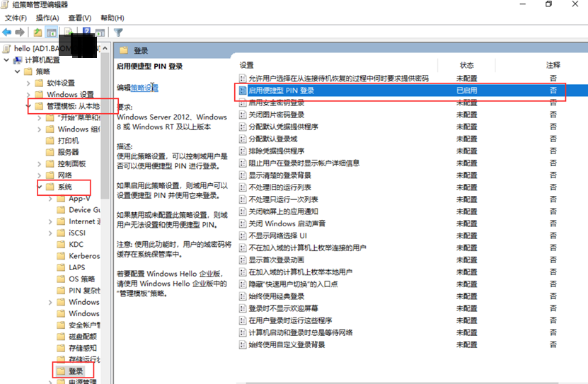Toggle the show/hide console tree icon
The image size is (588, 384).
coord(52,33)
